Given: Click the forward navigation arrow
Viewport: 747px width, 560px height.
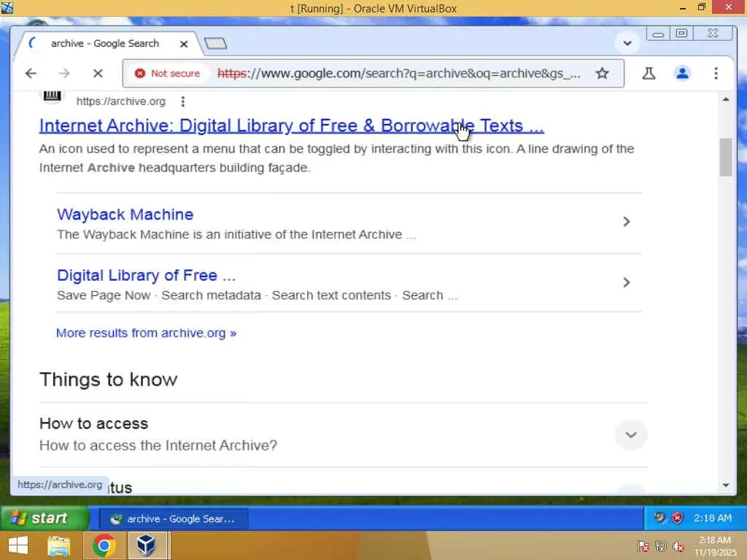Looking at the screenshot, I should [x=64, y=74].
